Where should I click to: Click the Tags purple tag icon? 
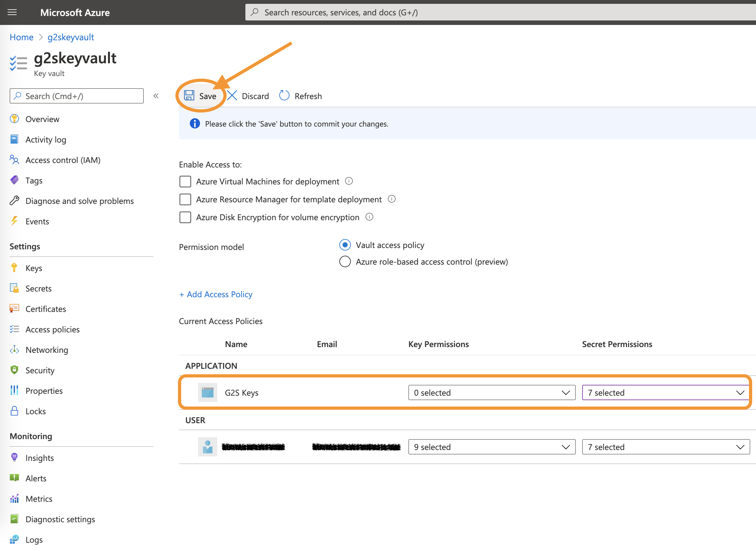(14, 180)
